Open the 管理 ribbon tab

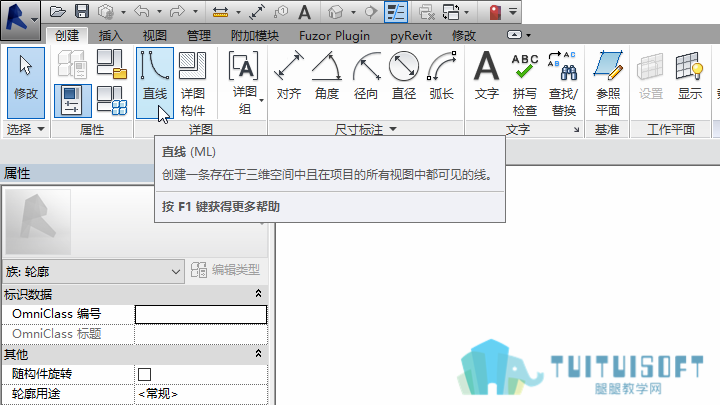199,35
